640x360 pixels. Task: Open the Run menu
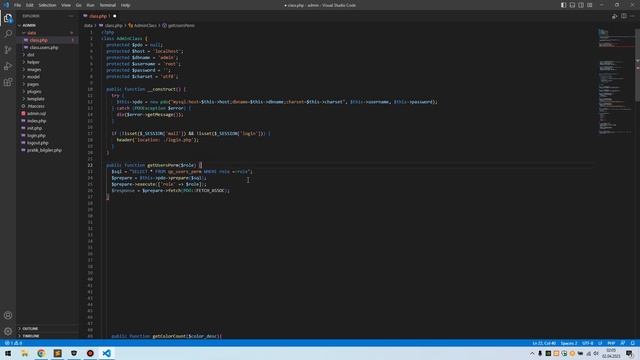(x=90, y=5)
